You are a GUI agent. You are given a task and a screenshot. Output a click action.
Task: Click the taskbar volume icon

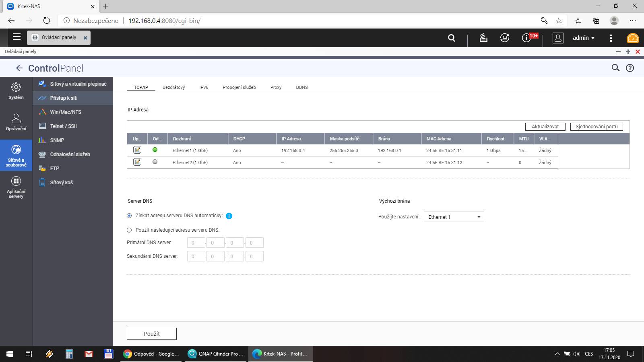click(576, 354)
